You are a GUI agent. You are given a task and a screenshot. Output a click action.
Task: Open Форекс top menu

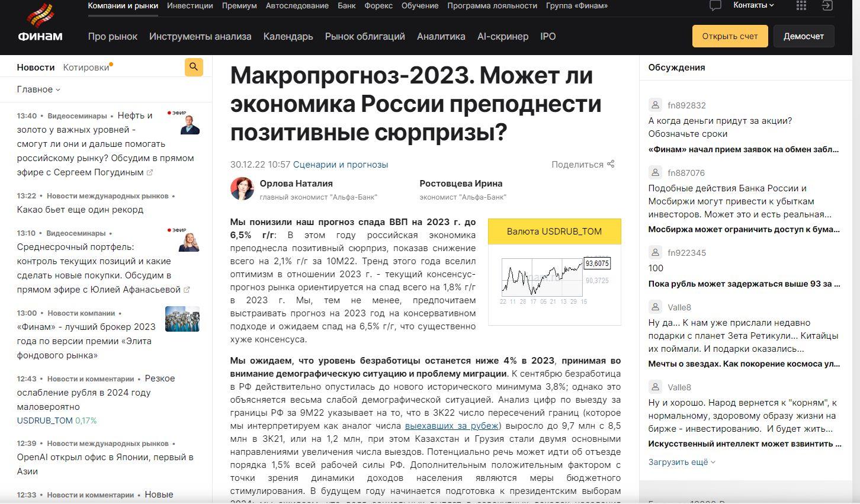point(378,6)
